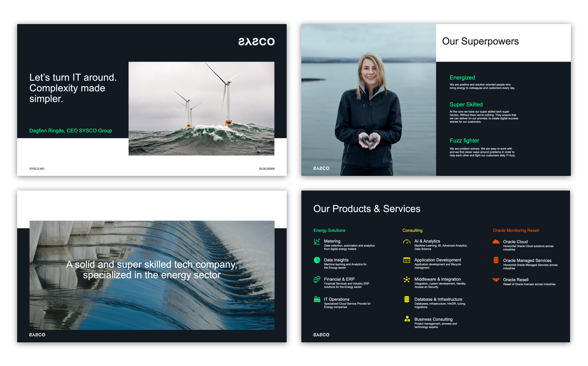Click "Specialized Cloud Service Provide" description text
588x366 pixels.
[347, 305]
